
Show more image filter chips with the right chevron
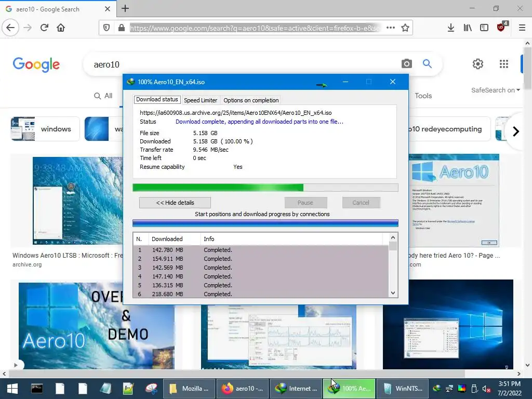coord(516,131)
